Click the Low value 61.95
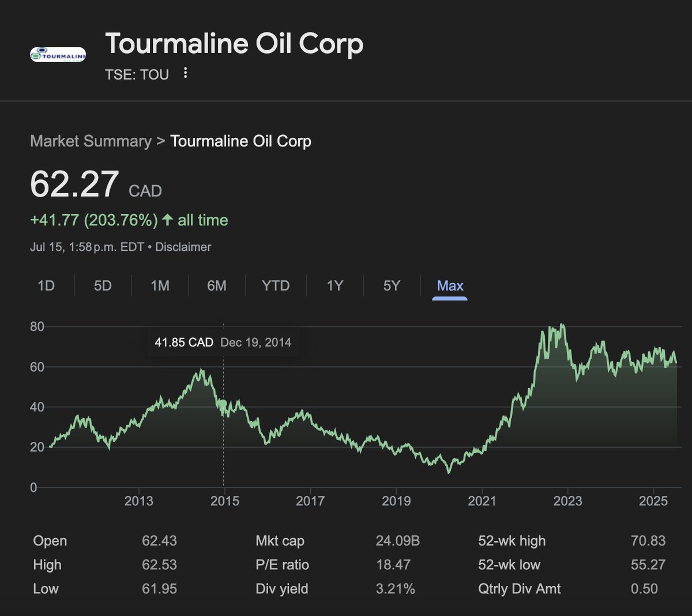The width and height of the screenshot is (692, 616). point(159,589)
